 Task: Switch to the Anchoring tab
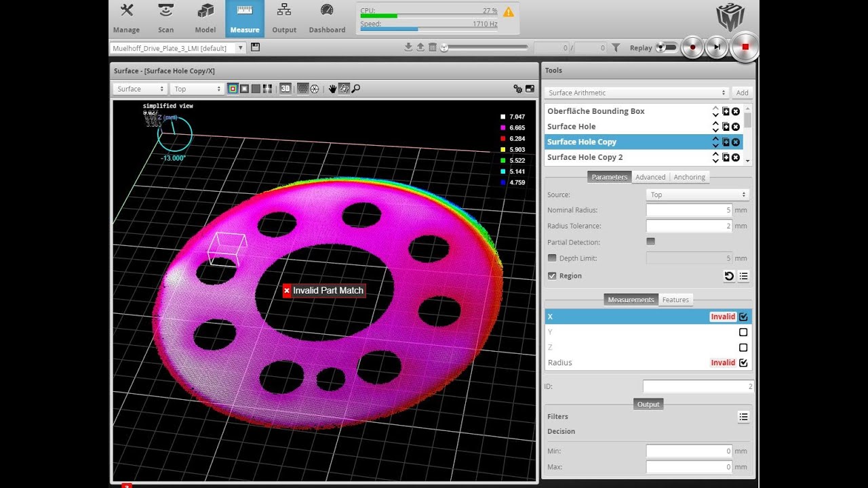[689, 177]
